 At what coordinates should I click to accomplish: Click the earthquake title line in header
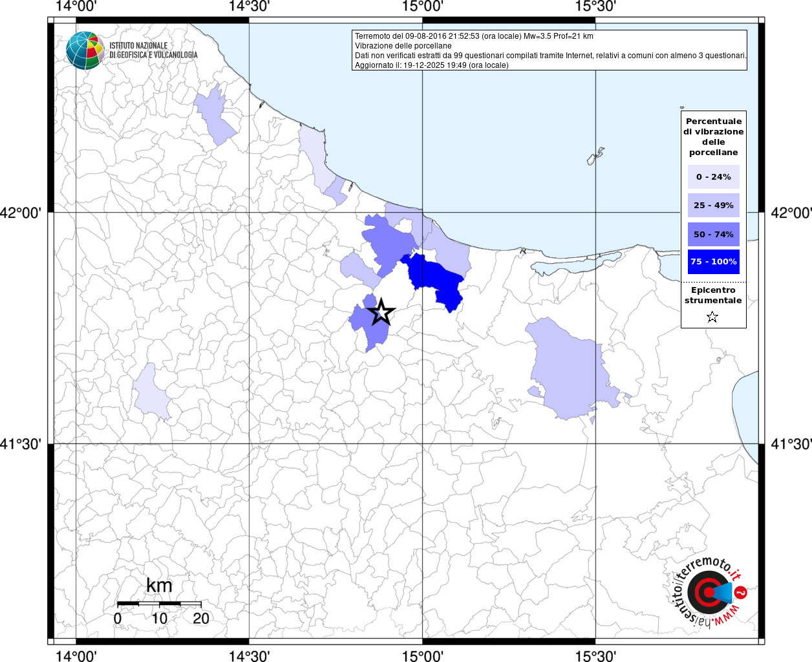(x=474, y=36)
